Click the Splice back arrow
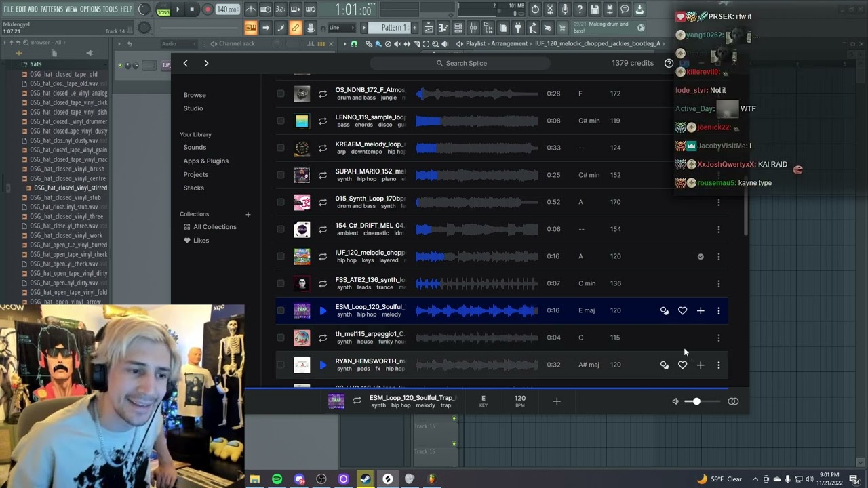Screen dimensions: 868x488 tap(185, 63)
